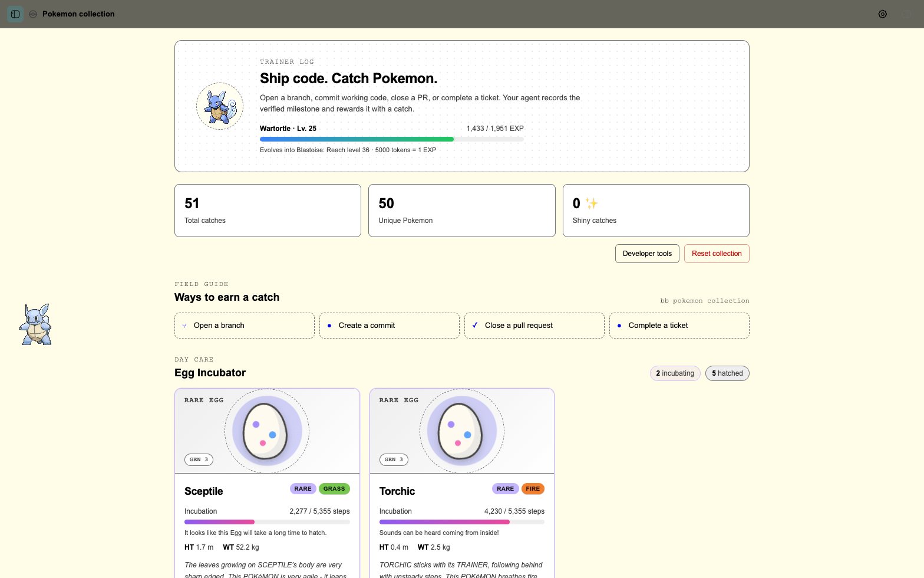Image resolution: width=924 pixels, height=578 pixels.
Task: Click the Total catches stat card
Action: coord(268,211)
